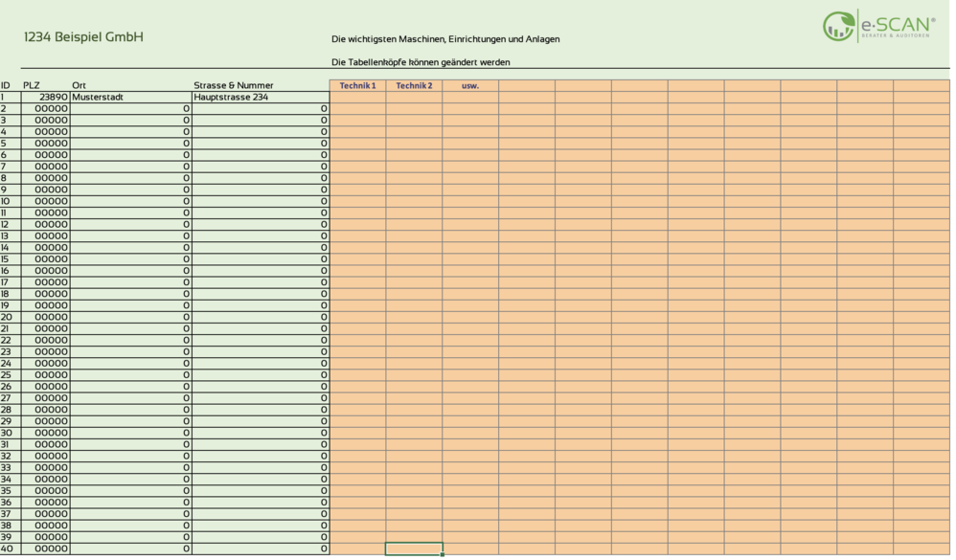
Task: Click the Ort cell in row 33
Action: click(131, 467)
